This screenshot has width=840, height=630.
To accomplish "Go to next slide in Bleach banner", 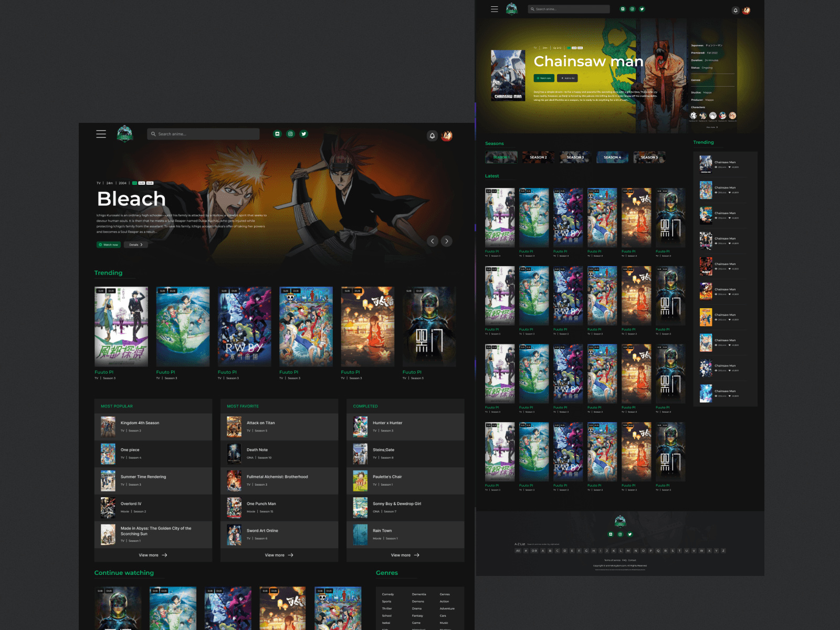I will (447, 241).
